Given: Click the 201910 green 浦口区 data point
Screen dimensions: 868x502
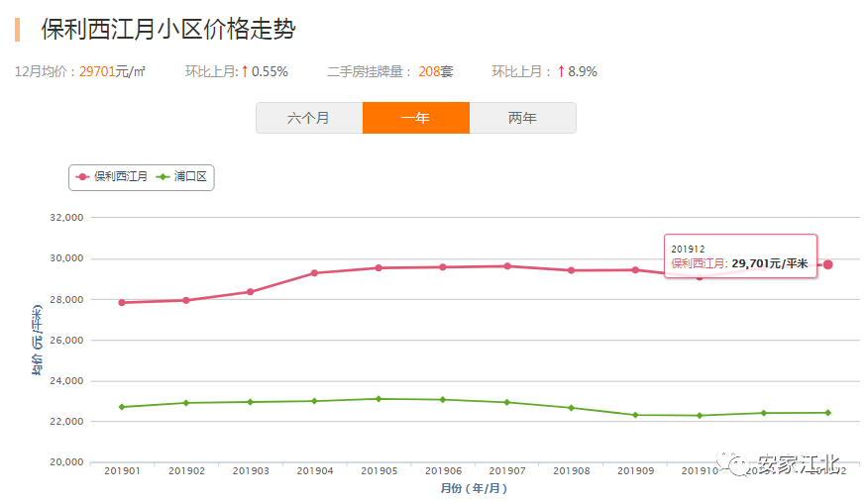Looking at the screenshot, I should (700, 415).
